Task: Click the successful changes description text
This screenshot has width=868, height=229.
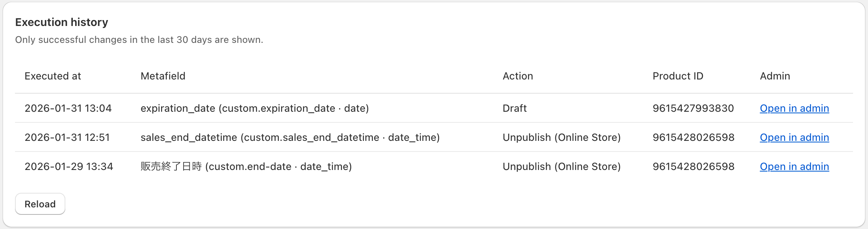Action: [139, 40]
